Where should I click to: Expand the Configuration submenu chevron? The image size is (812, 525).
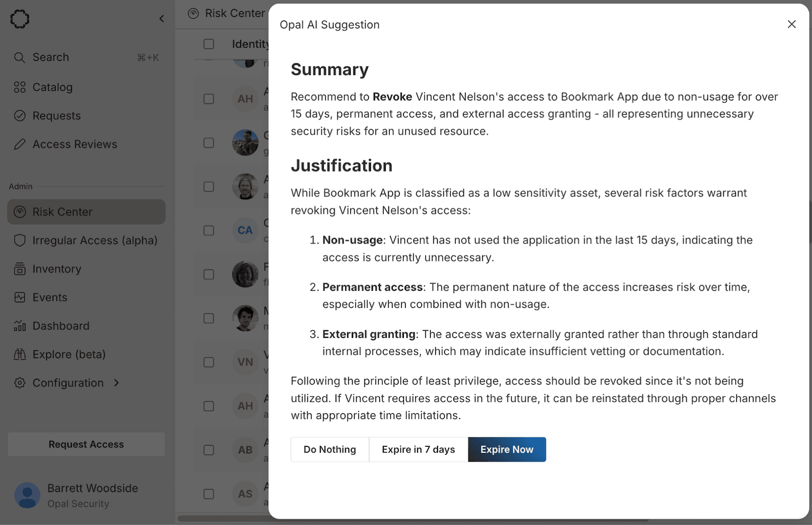pos(117,383)
